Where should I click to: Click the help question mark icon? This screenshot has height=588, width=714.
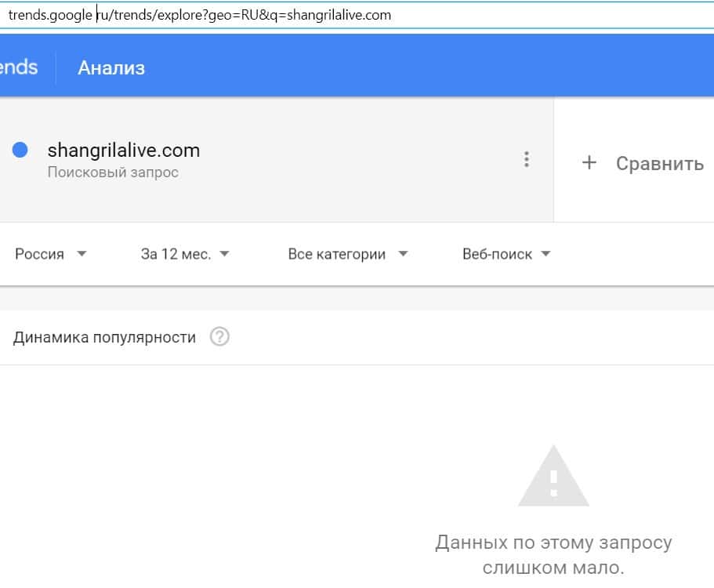tap(220, 338)
